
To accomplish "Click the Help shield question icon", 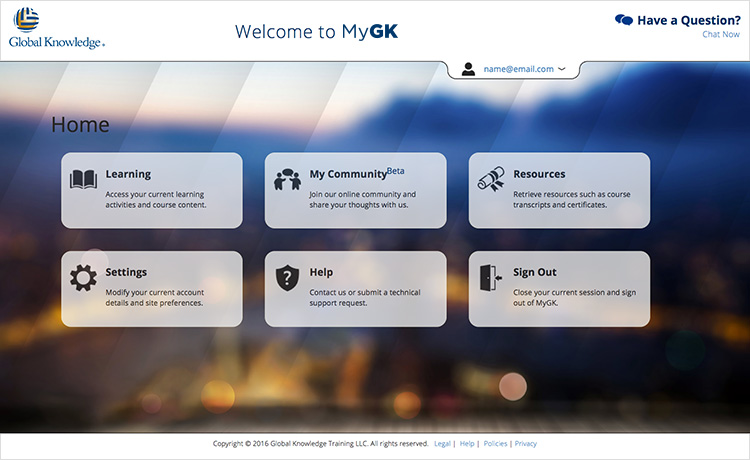I will click(x=288, y=278).
